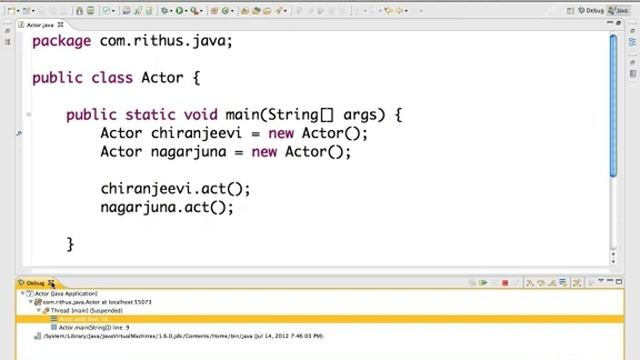Image resolution: width=640 pixels, height=360 pixels.
Task: Click the 'package com.rithus.java;' line
Action: pos(132,41)
